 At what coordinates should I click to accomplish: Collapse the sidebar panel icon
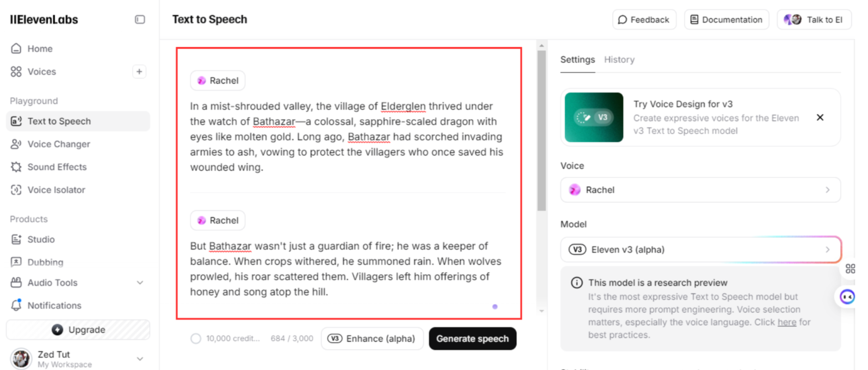click(140, 19)
